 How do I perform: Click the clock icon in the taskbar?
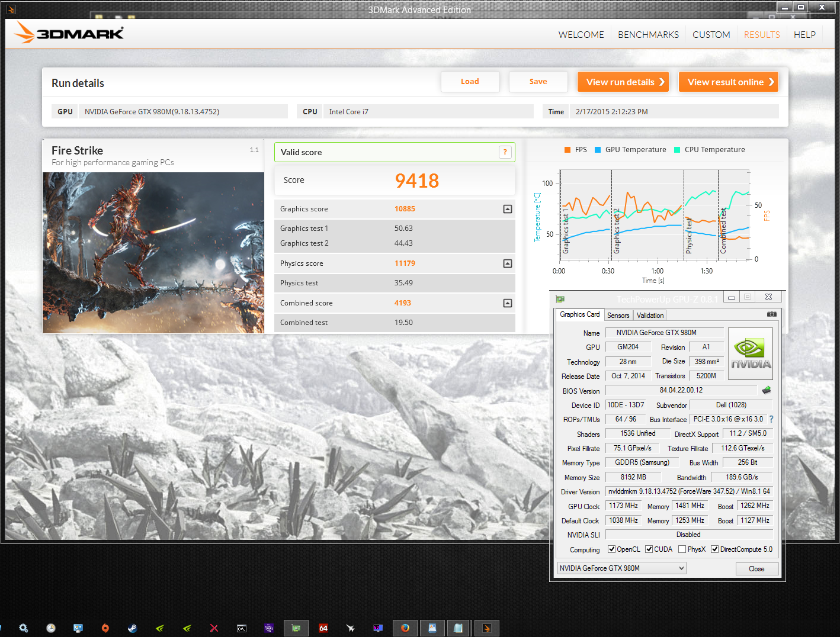[50, 628]
